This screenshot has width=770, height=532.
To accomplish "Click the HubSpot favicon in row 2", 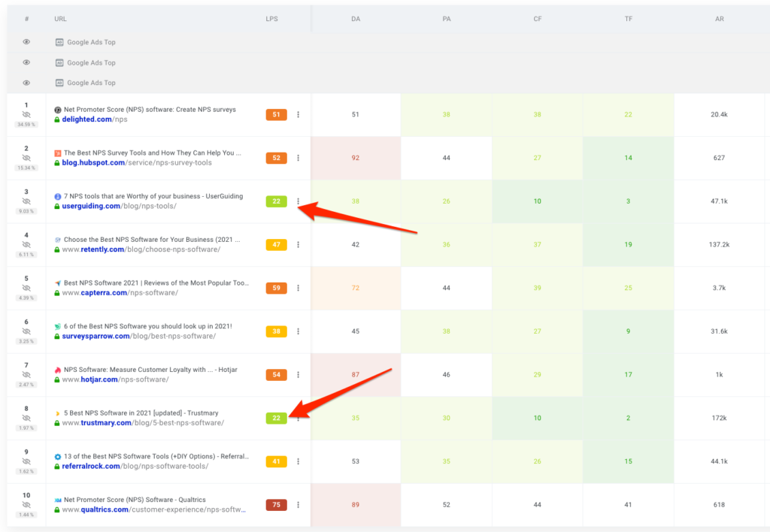I will (x=58, y=153).
